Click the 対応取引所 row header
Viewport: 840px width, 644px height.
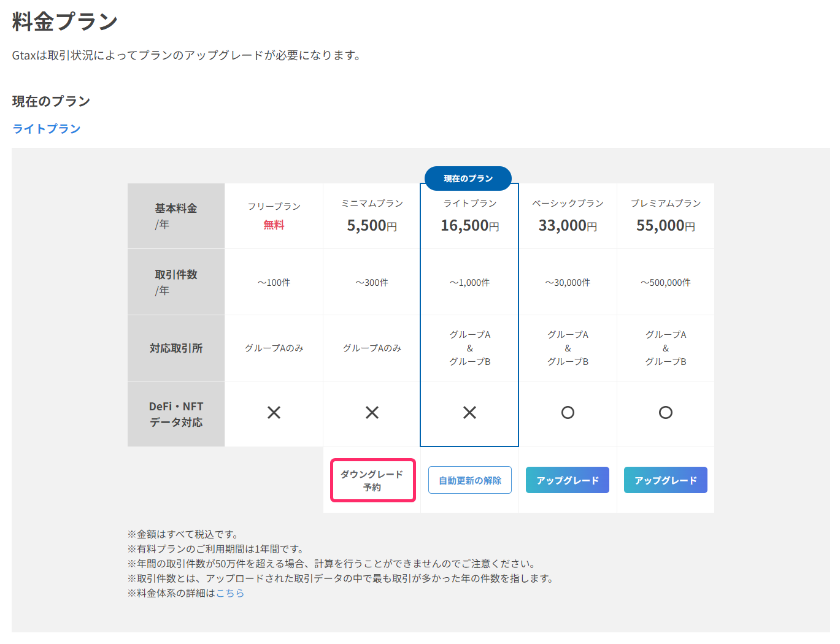(x=176, y=348)
